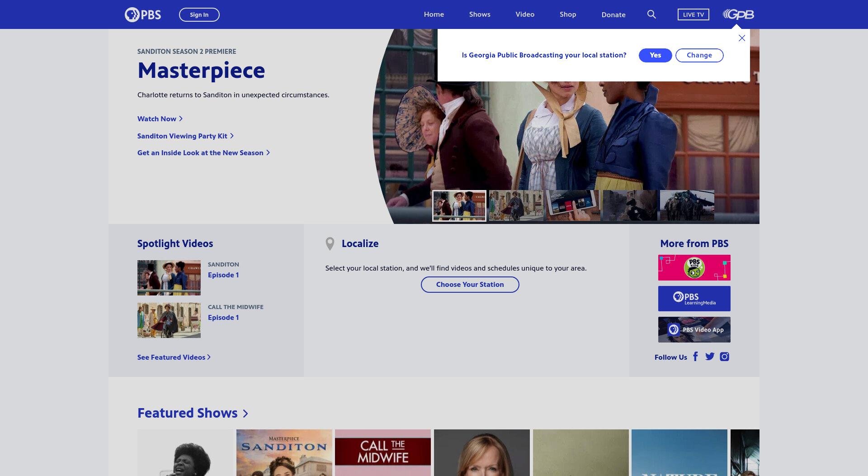The image size is (868, 476).
Task: Select the NOVA carousel thumbnail
Action: (x=573, y=206)
